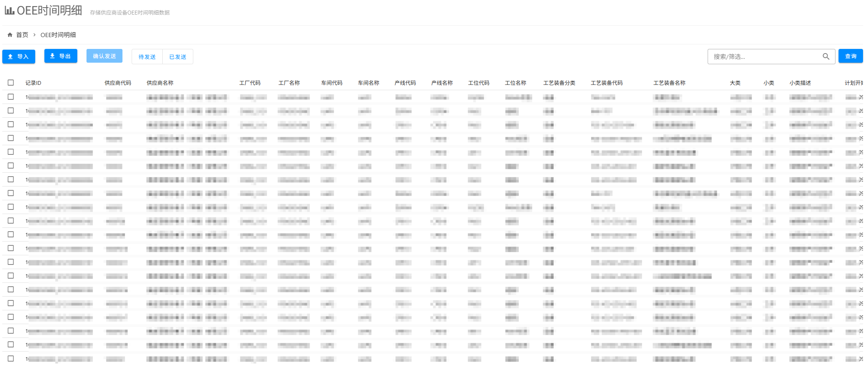This screenshot has height=365, width=868.
Task: Click the 工位名称 column header
Action: pos(516,83)
